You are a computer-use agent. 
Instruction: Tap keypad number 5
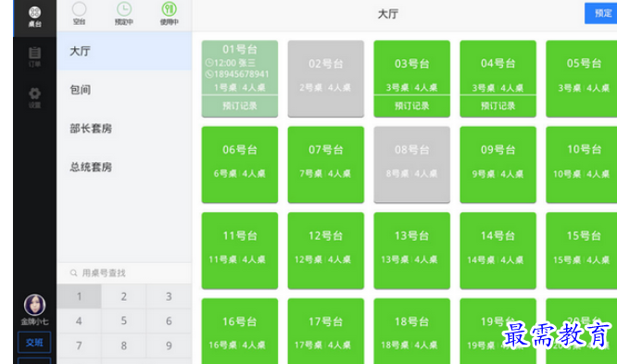(x=124, y=321)
